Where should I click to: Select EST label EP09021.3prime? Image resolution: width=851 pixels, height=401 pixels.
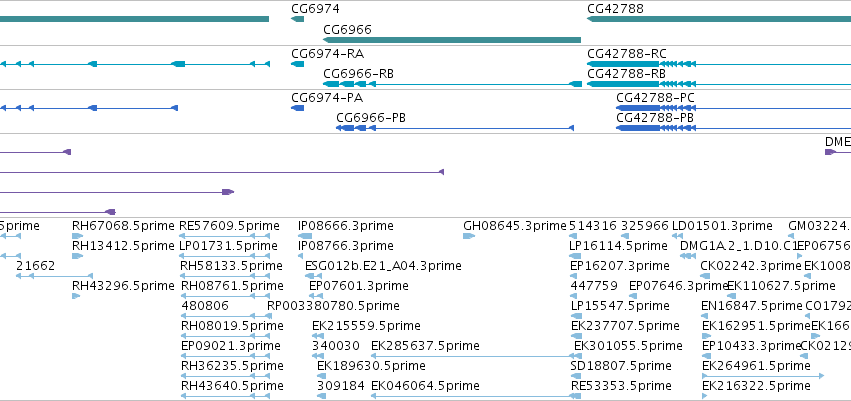(x=231, y=346)
